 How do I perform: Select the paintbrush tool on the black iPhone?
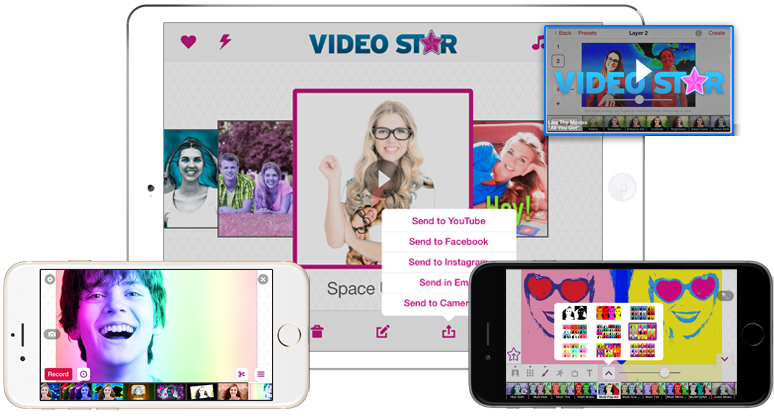545,373
